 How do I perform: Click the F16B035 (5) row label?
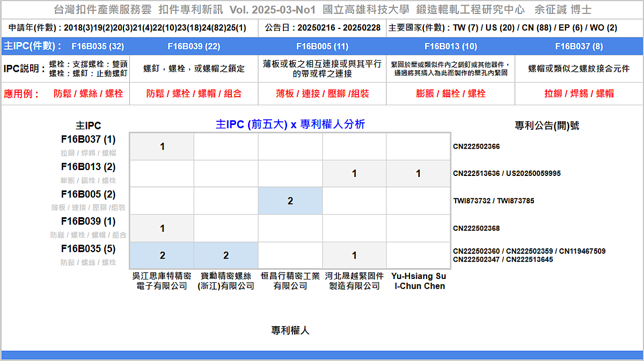[x=88, y=248]
